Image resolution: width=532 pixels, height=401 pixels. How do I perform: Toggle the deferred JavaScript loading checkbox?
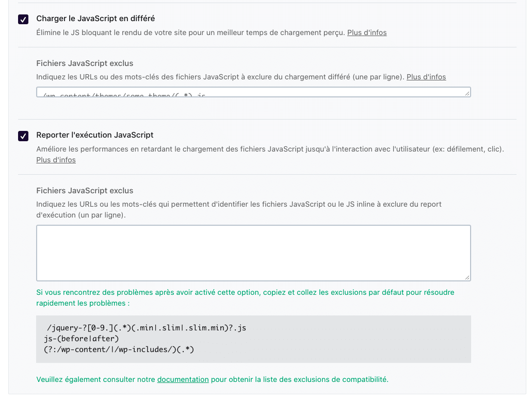coord(23,19)
